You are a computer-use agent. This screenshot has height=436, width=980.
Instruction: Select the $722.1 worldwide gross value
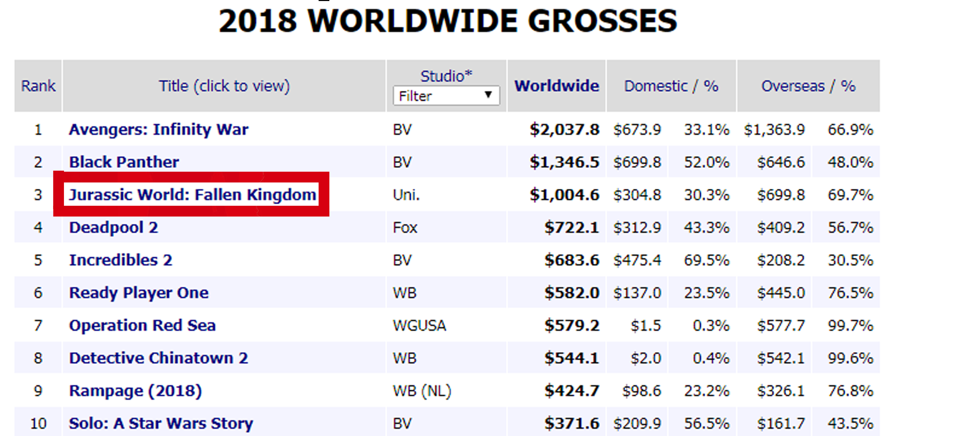click(x=572, y=228)
